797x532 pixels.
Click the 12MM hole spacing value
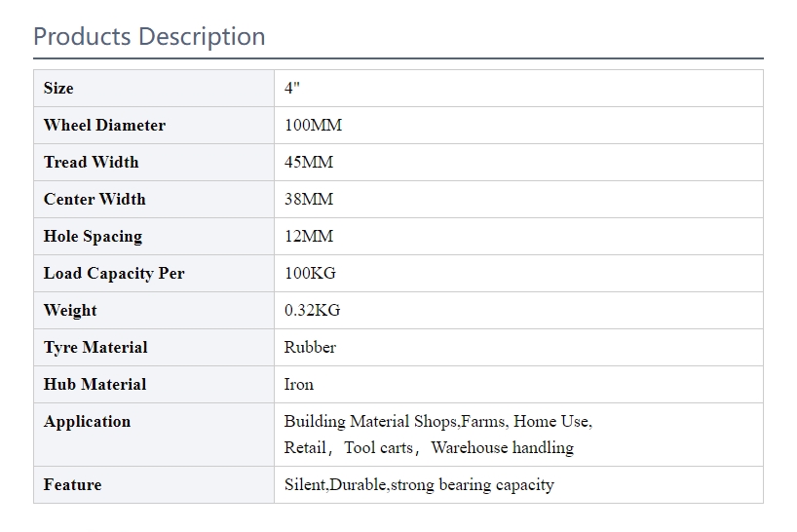click(309, 236)
